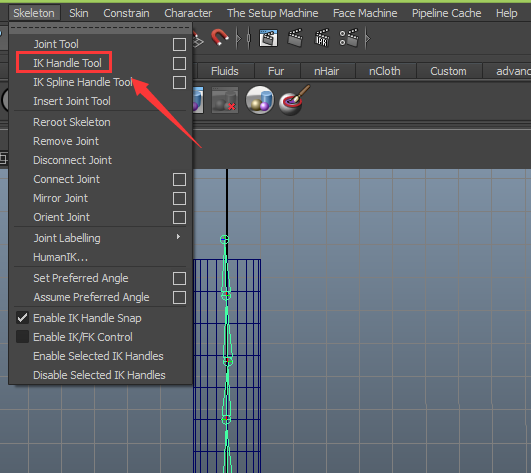Choose Reroot Skeleton
The height and width of the screenshot is (473, 531).
point(72,122)
